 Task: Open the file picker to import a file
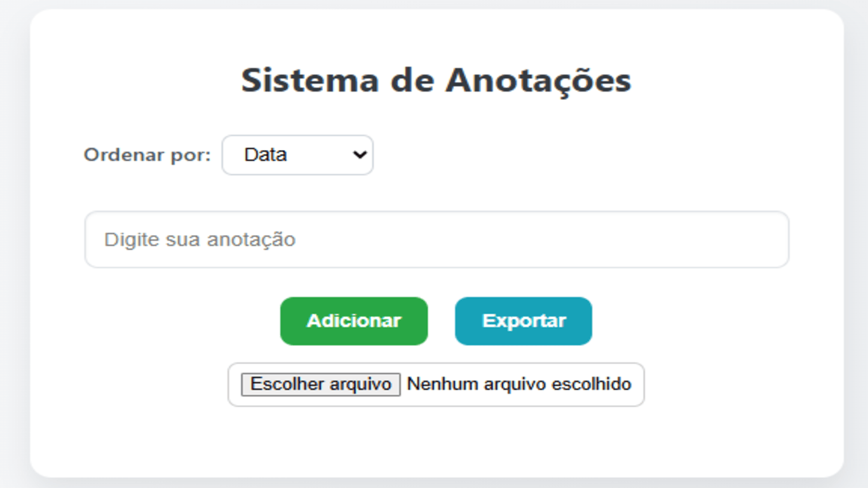pos(321,384)
